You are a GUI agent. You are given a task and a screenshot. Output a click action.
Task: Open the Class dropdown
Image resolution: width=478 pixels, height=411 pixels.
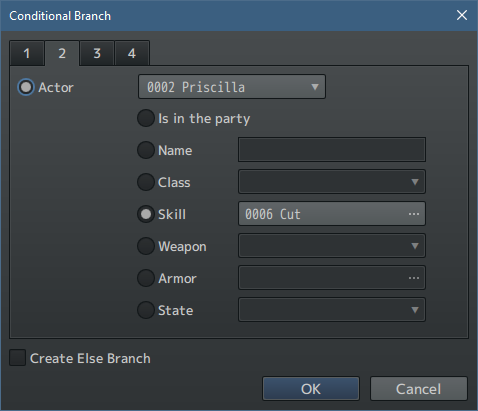tap(332, 182)
